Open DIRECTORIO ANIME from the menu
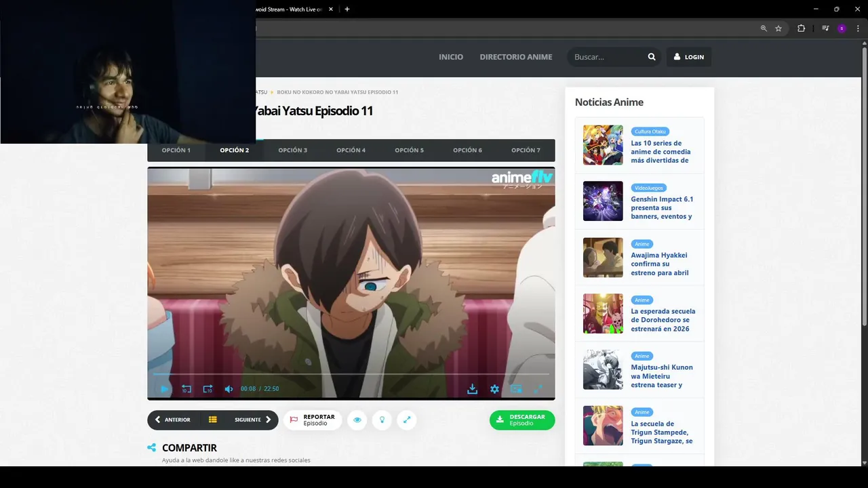Image resolution: width=868 pixels, height=488 pixels. click(516, 57)
